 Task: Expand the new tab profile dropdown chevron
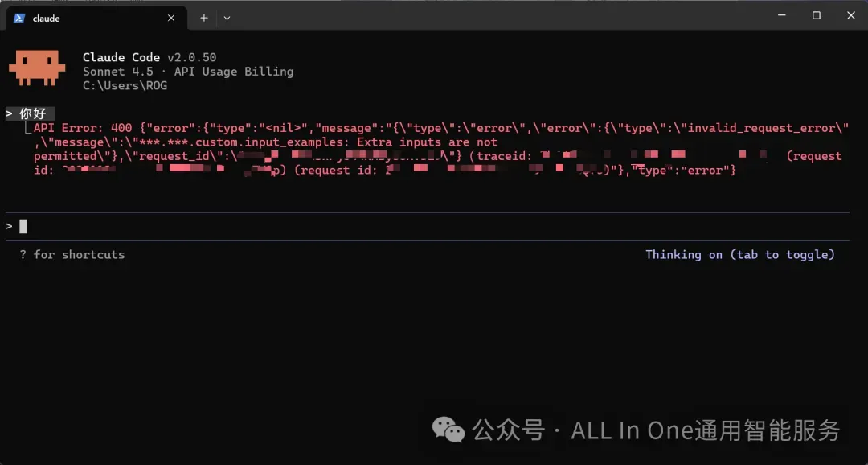tap(227, 18)
